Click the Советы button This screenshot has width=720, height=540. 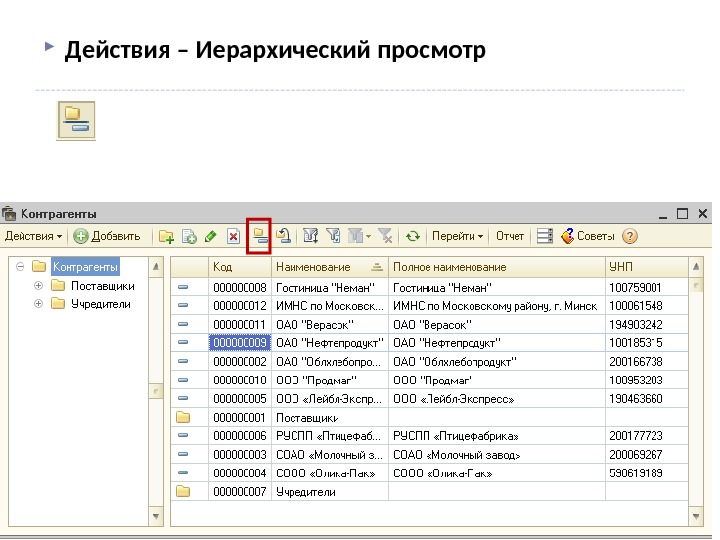(x=588, y=236)
